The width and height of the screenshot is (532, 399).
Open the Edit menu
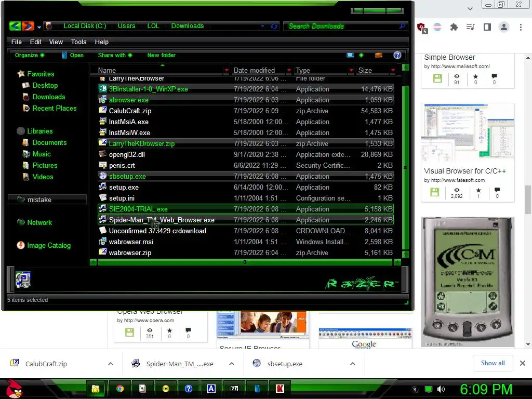coord(35,42)
